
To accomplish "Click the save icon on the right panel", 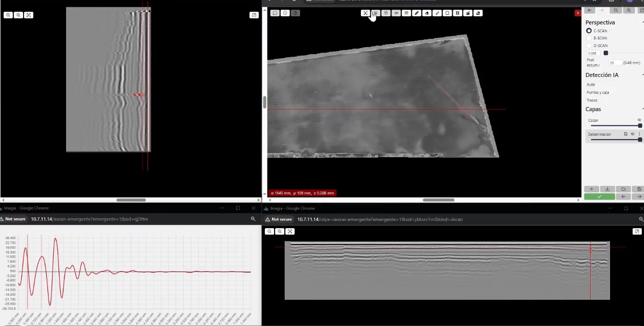I will click(638, 189).
